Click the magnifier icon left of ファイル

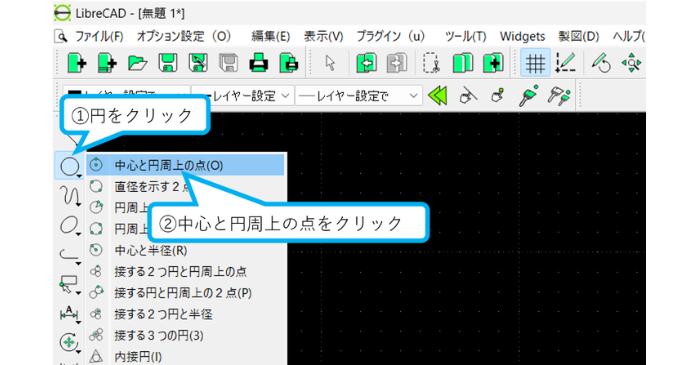61,36
